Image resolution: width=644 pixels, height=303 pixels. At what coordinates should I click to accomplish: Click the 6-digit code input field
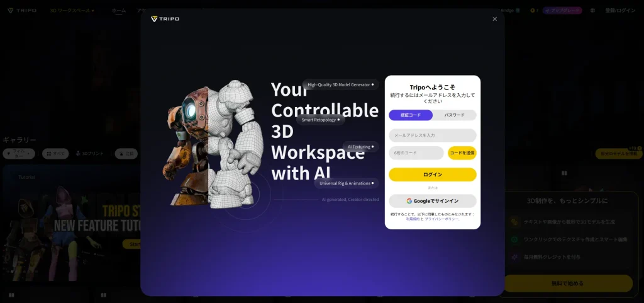416,153
